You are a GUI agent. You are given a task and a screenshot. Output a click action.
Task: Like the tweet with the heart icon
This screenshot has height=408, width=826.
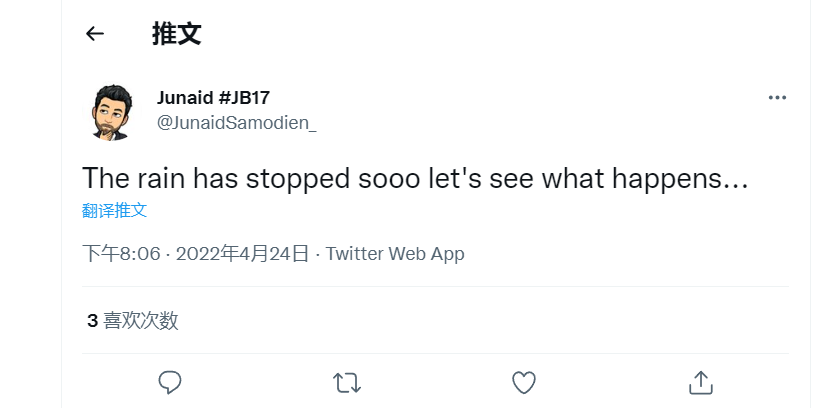(x=524, y=381)
